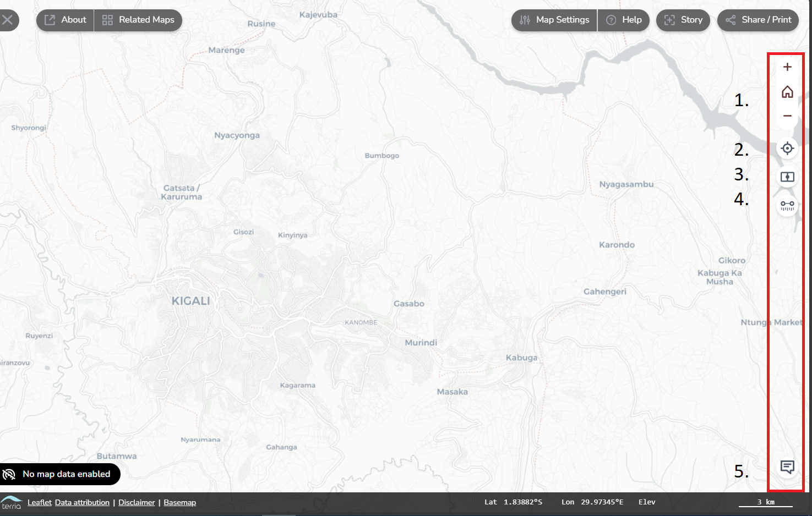Close the panel with X button
This screenshot has width=812, height=516.
tap(8, 20)
